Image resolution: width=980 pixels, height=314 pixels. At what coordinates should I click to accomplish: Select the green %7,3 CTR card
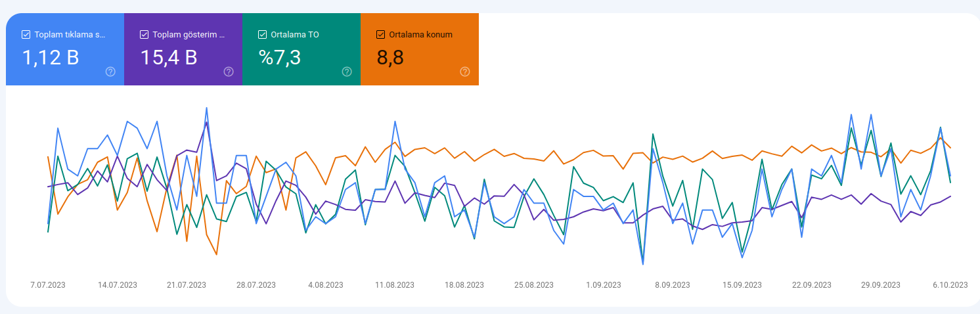coord(301,49)
